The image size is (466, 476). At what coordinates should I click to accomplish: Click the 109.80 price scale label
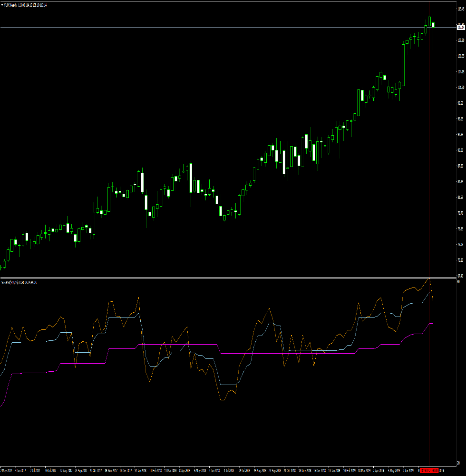(460, 40)
